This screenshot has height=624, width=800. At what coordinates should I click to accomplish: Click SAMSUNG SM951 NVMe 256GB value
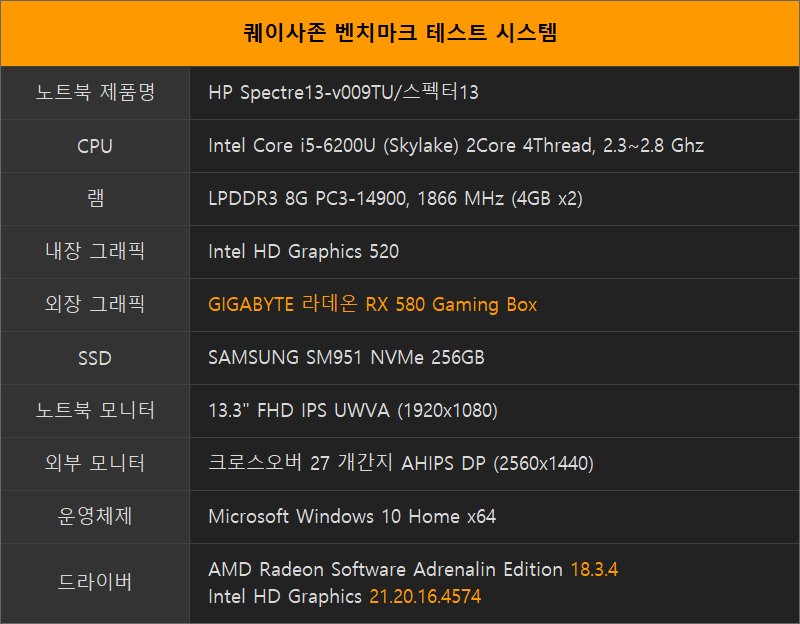(346, 358)
